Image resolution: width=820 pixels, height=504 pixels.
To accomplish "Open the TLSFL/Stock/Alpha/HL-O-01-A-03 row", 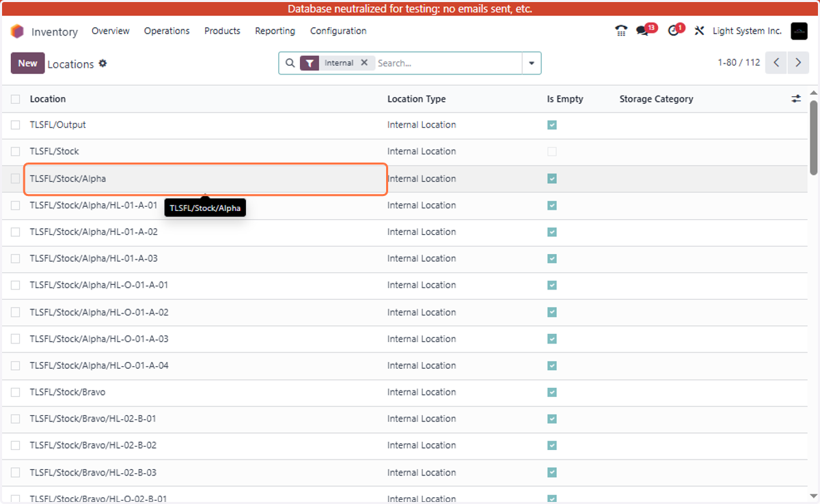I will [x=405, y=339].
